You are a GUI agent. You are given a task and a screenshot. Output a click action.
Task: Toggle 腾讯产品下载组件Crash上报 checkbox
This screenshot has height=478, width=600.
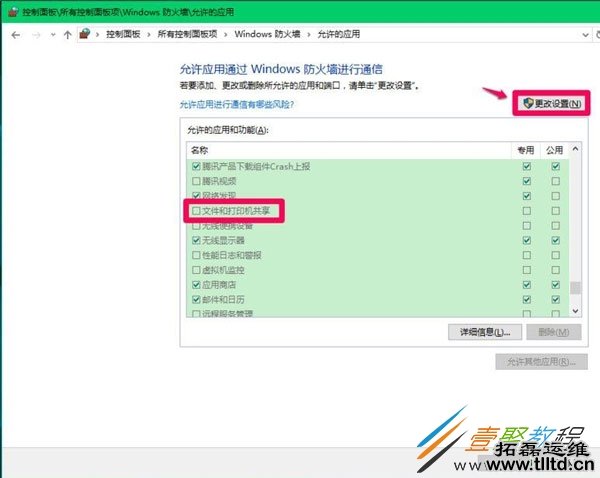196,166
